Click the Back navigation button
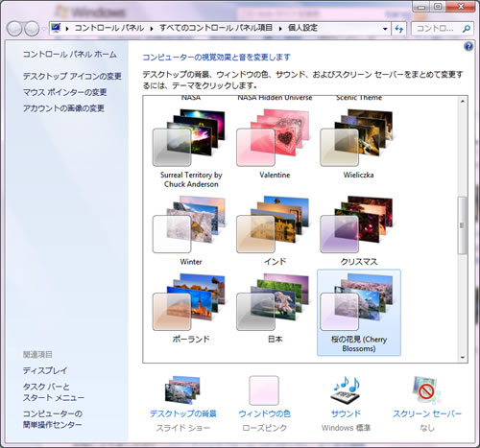The width and height of the screenshot is (480, 448). click(x=14, y=29)
